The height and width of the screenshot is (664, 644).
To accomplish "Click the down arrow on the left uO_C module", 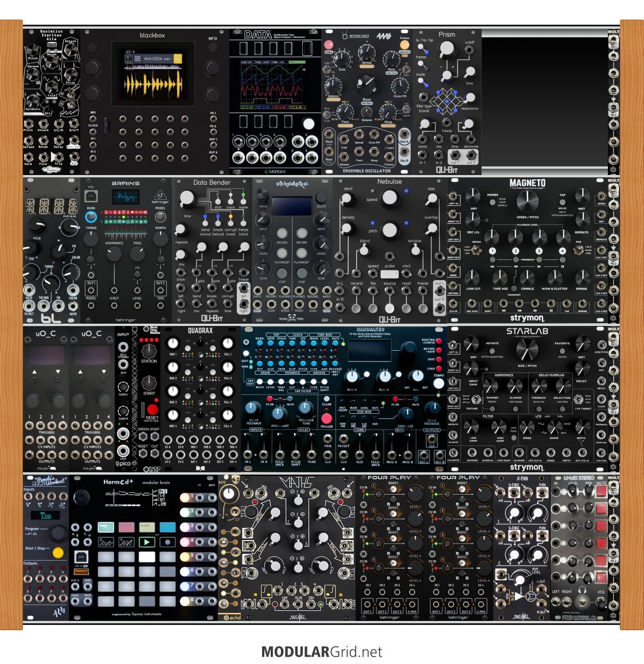I will (x=58, y=371).
